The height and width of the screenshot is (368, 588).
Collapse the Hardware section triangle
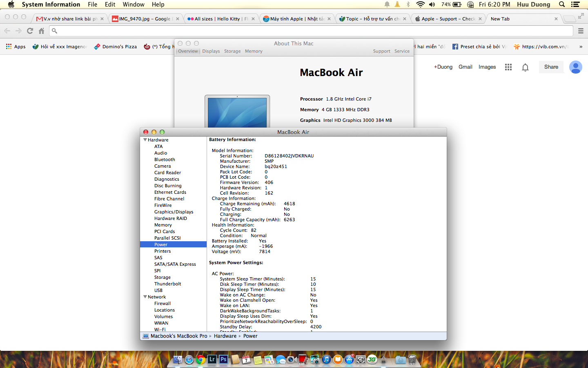145,140
